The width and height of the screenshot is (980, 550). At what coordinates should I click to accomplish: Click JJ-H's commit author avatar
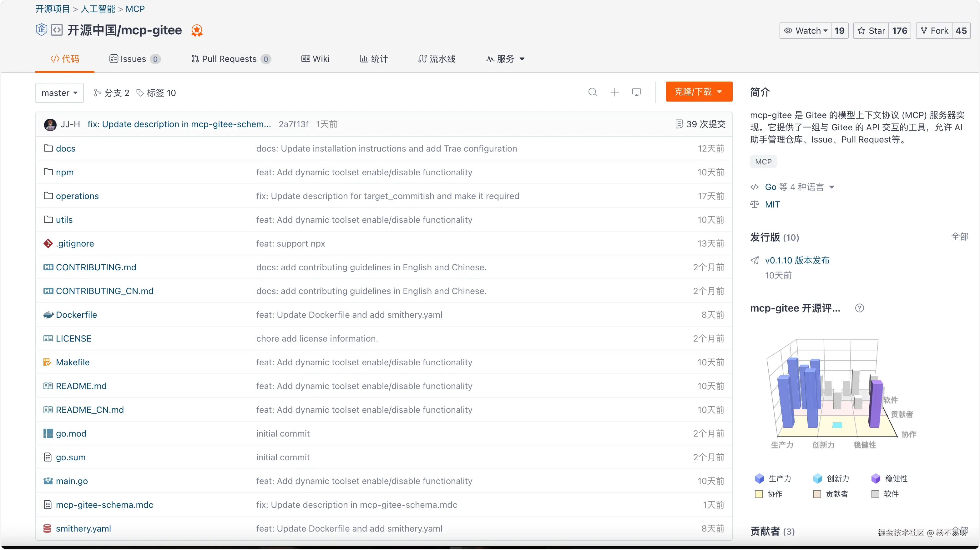(50, 124)
